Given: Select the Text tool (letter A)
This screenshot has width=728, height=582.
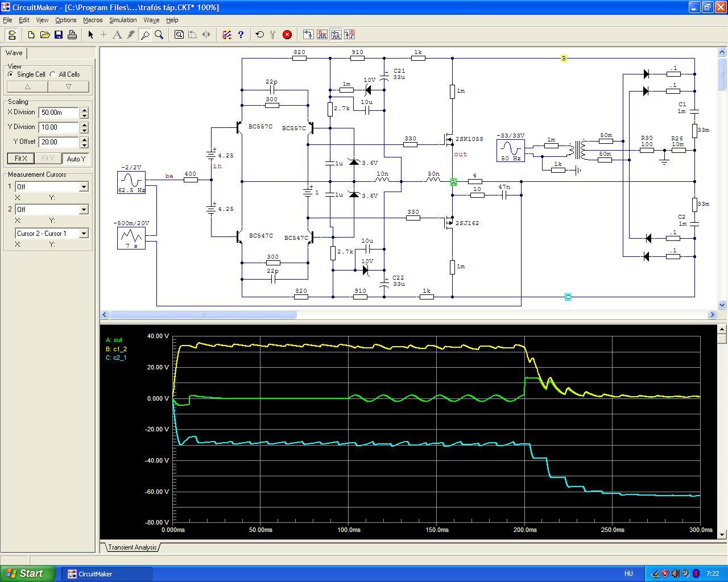Looking at the screenshot, I should (x=117, y=35).
